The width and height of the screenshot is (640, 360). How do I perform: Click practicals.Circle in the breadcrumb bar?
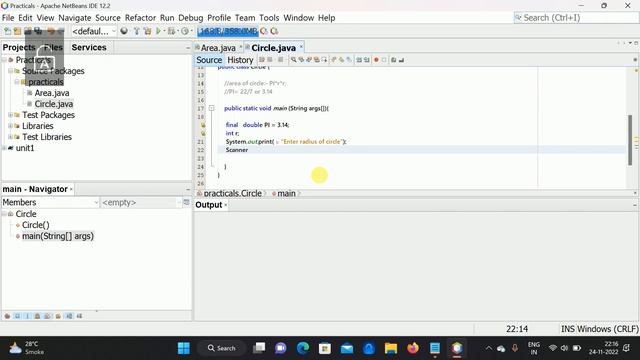tap(232, 193)
